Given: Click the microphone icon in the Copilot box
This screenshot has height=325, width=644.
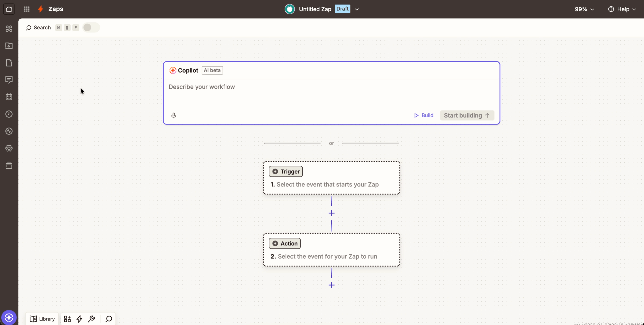Looking at the screenshot, I should [174, 115].
